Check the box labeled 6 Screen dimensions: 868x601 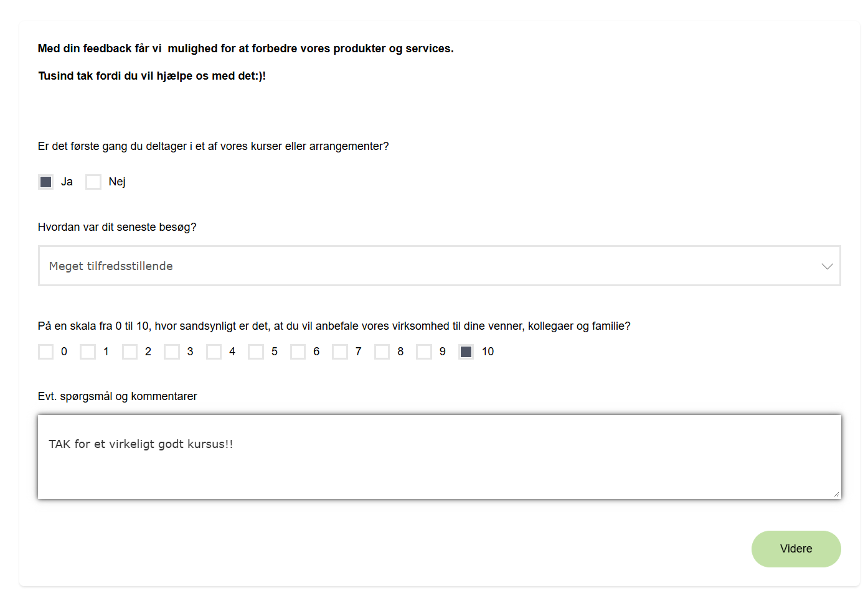298,352
